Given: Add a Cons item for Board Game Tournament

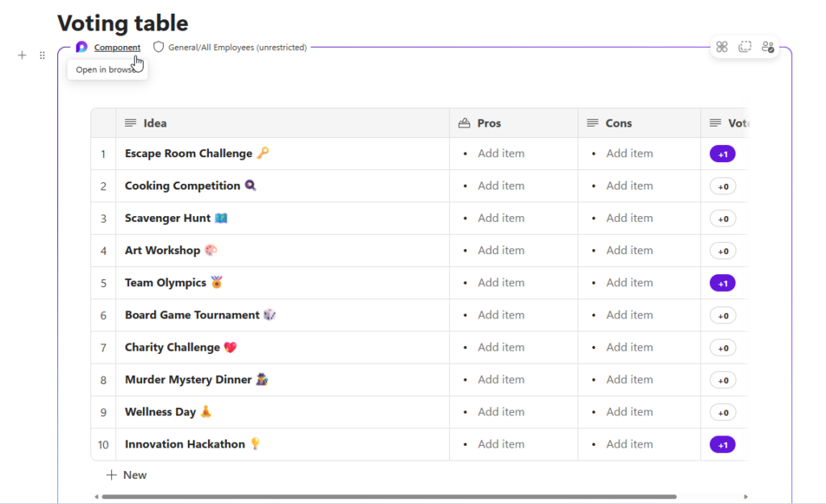Looking at the screenshot, I should (x=629, y=315).
